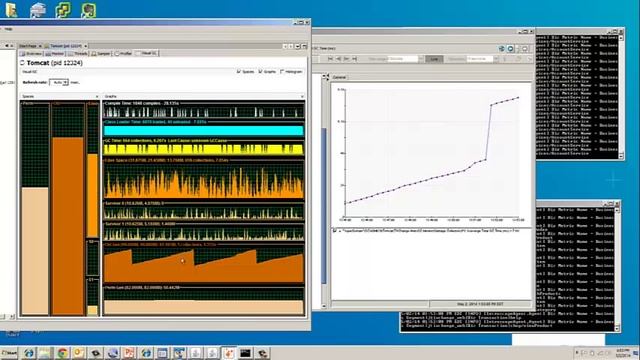Viewport: 640px width, 360px height.
Task: Step to next point in chart window
Action: coord(346,59)
